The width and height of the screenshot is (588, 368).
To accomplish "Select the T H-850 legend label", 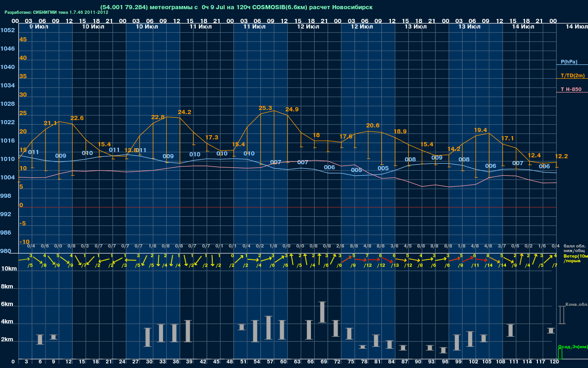I will coord(571,89).
